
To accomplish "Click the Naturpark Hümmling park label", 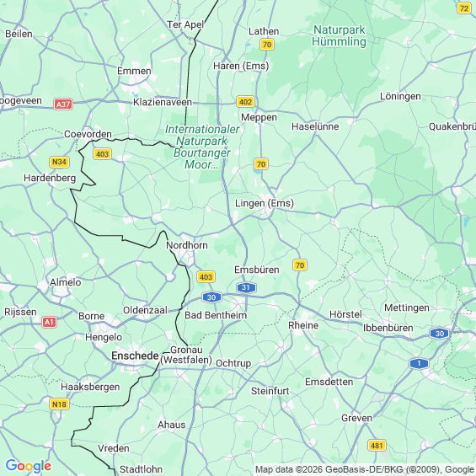I will point(339,35).
